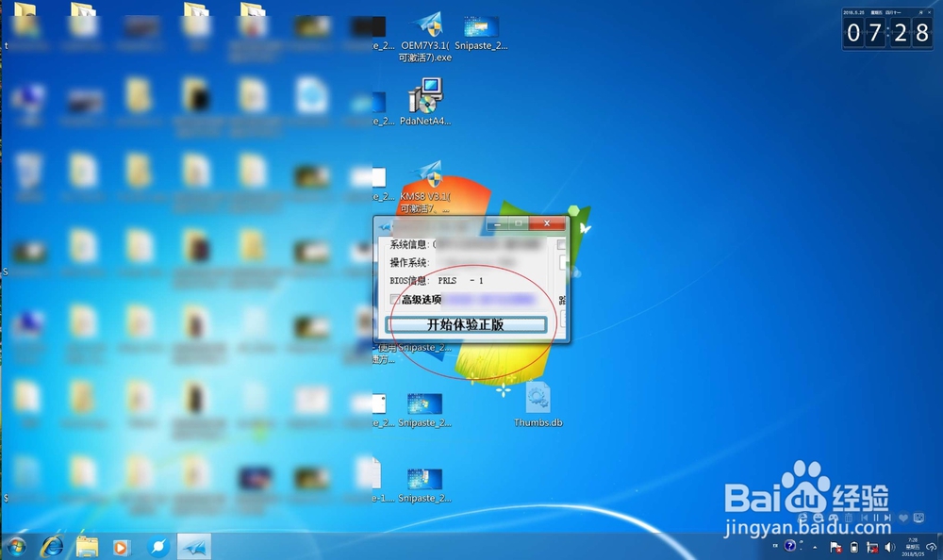The width and height of the screenshot is (943, 560).
Task: Launch Internet Explorer from the taskbar
Action: point(52,546)
